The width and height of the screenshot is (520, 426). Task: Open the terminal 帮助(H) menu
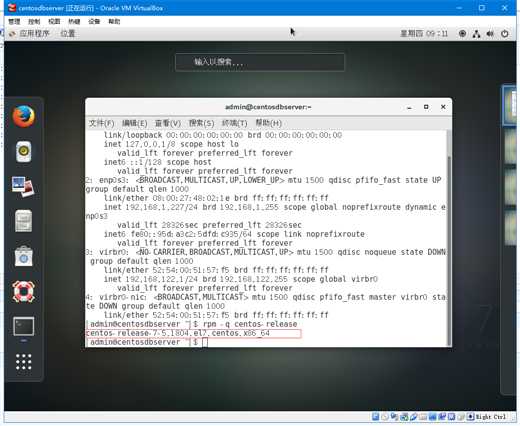[x=268, y=123]
